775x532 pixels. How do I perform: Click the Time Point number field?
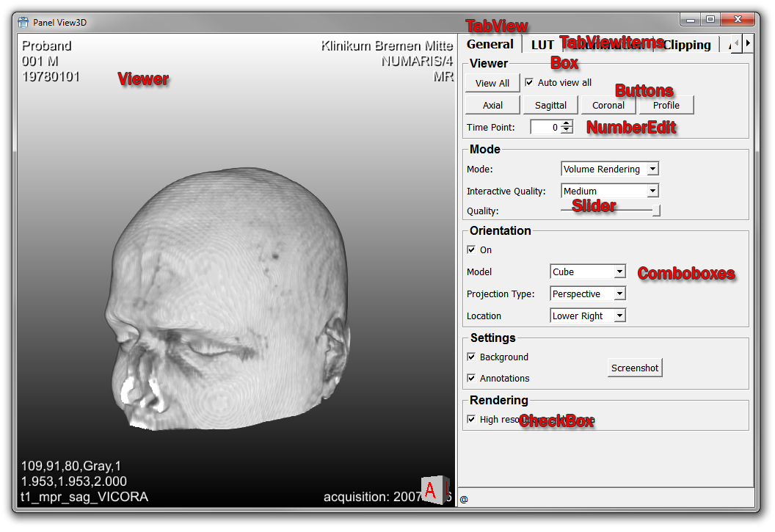(545, 128)
